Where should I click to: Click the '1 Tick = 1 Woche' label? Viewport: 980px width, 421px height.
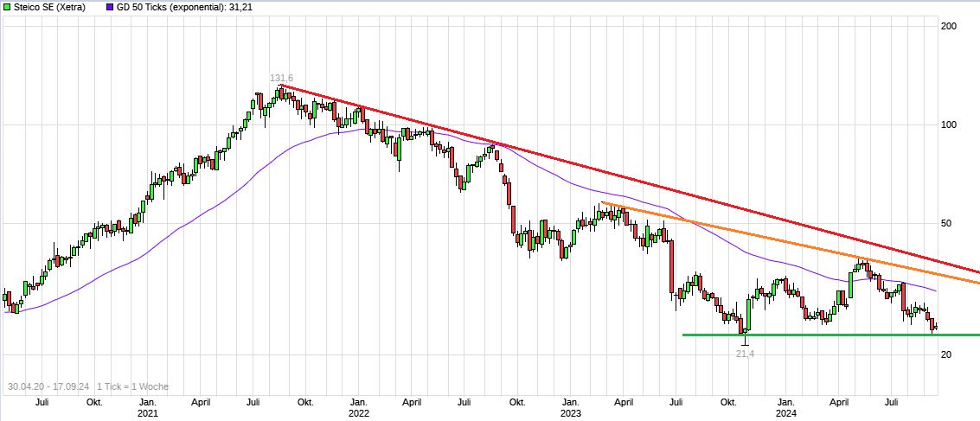click(x=132, y=386)
